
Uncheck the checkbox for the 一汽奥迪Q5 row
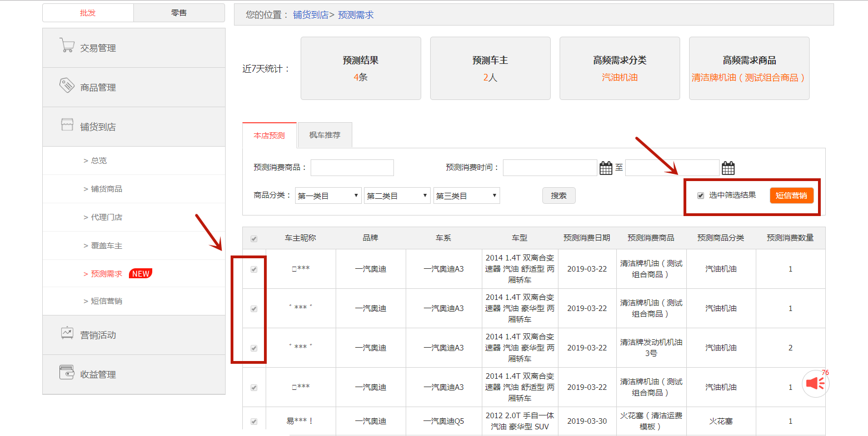coord(254,422)
